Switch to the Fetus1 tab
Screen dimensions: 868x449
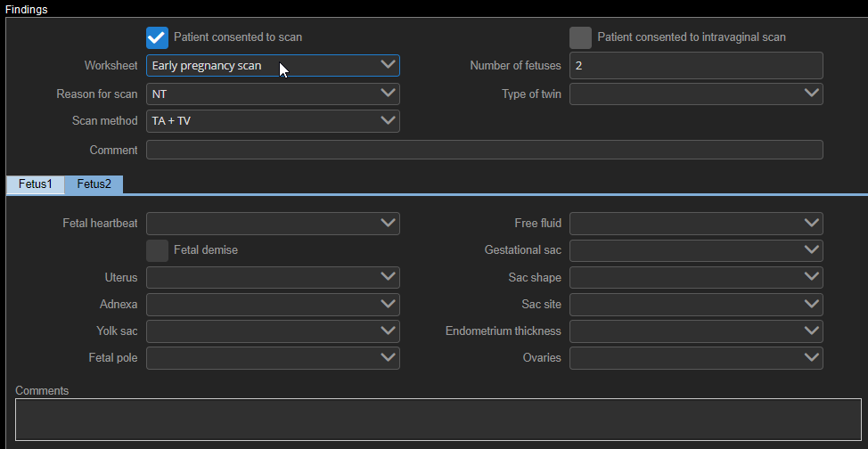coord(36,184)
